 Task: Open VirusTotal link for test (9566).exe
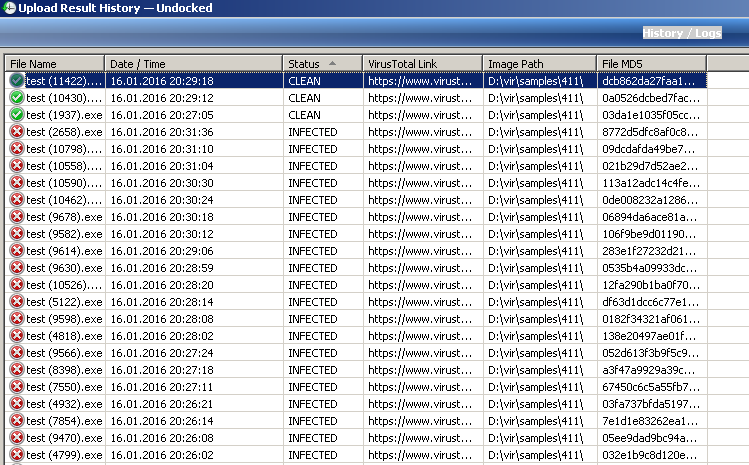pos(420,353)
